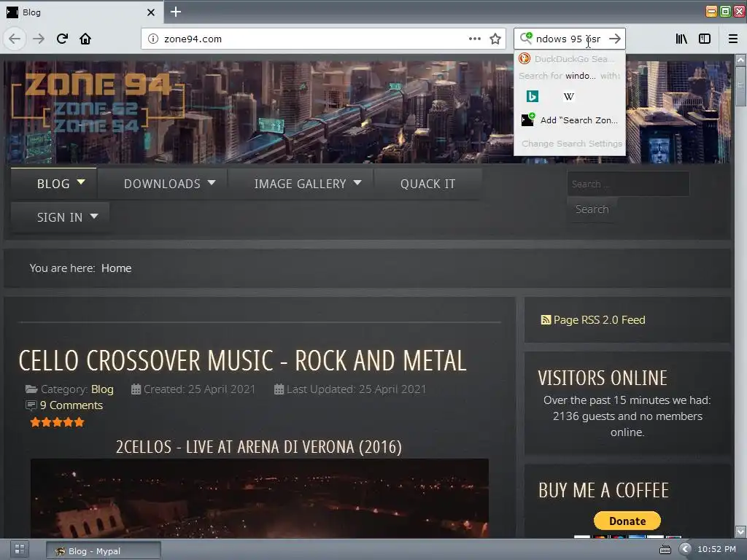This screenshot has height=560, width=747.
Task: Add the "Search Zon..." search engine
Action: (x=570, y=120)
